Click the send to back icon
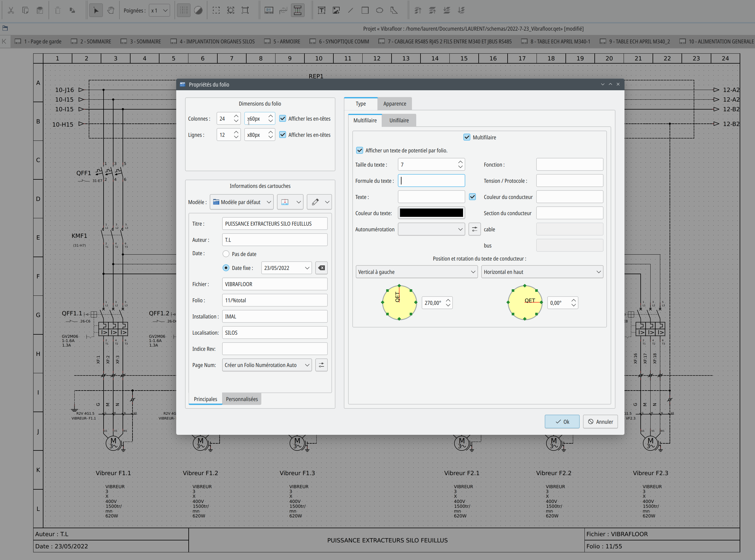Viewport: 755px width, 560px height. [461, 10]
